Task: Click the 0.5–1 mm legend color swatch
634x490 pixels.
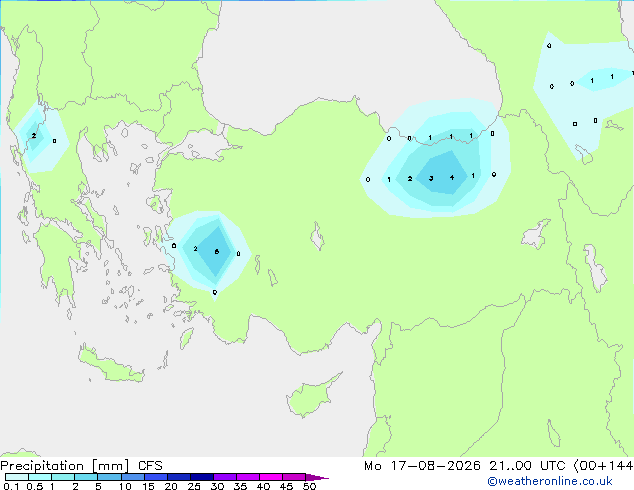Action: 40,477
